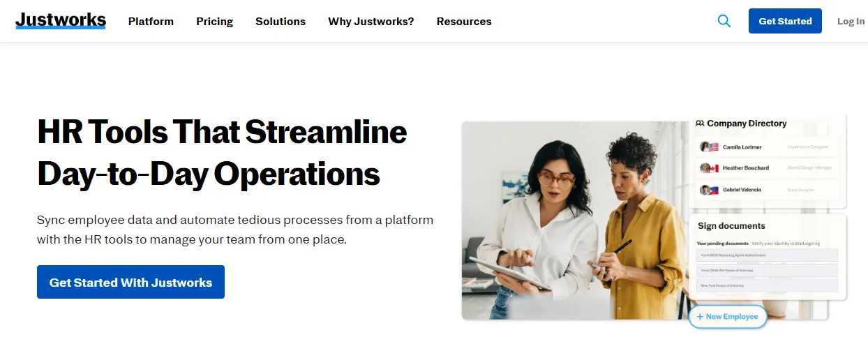This screenshot has height=351, width=868.
Task: Open the Solutions menu
Action: (280, 21)
